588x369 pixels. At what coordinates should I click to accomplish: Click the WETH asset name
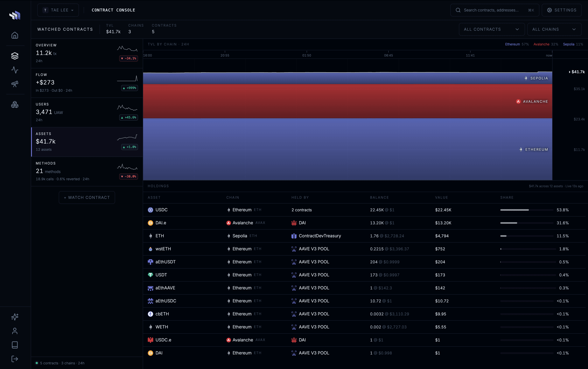[162, 327]
